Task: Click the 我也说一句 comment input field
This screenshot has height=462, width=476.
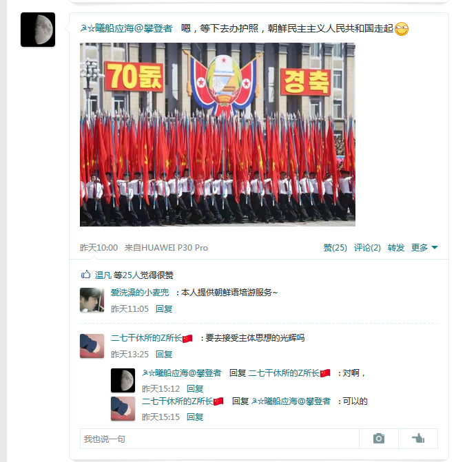Action: point(220,439)
